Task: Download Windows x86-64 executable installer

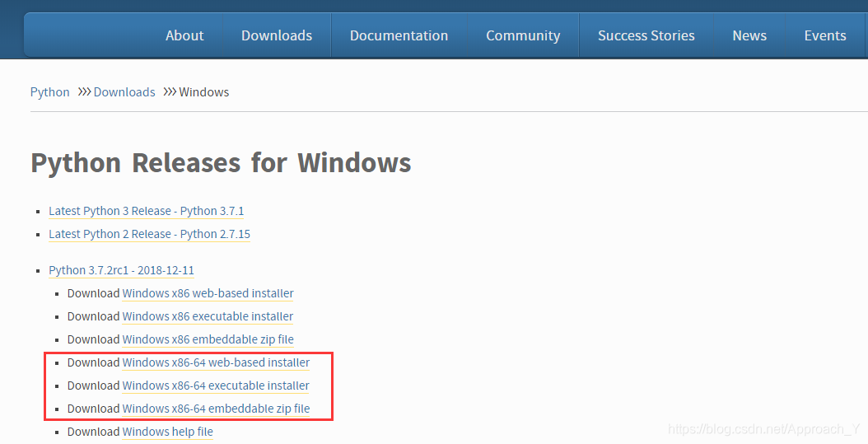Action: pyautogui.click(x=216, y=386)
